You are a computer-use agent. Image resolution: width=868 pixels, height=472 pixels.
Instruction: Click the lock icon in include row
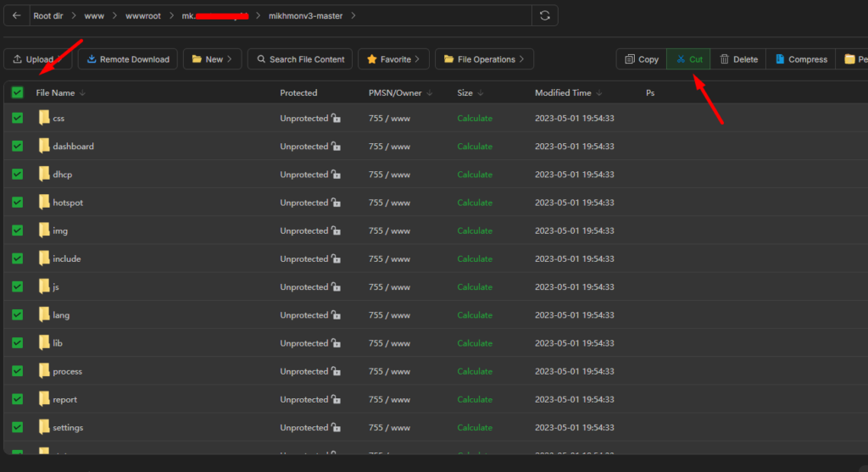[336, 258]
